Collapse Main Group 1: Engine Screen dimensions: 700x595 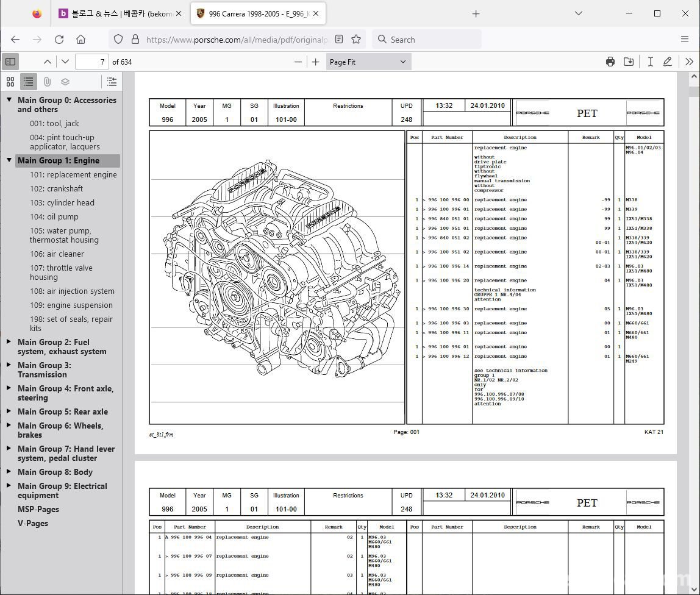click(9, 160)
